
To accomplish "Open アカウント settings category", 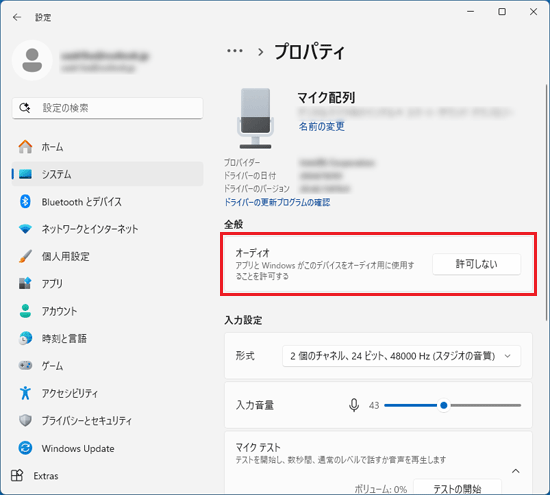I will point(107,311).
